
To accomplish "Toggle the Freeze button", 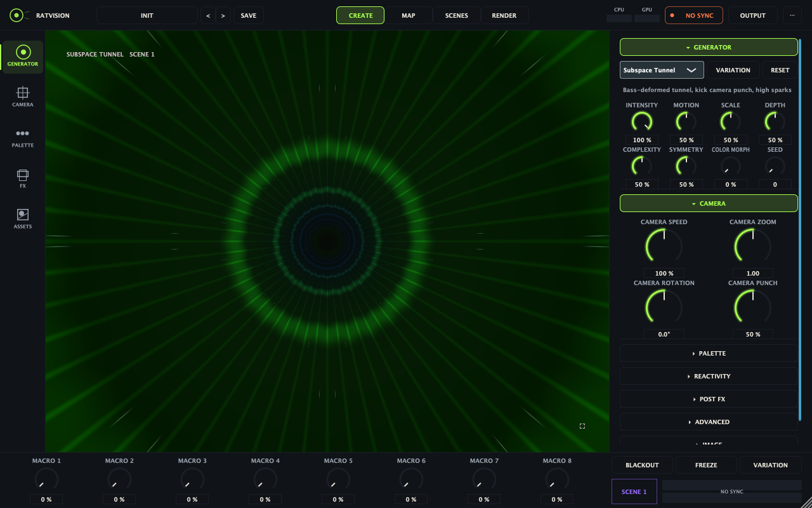I will (x=706, y=465).
